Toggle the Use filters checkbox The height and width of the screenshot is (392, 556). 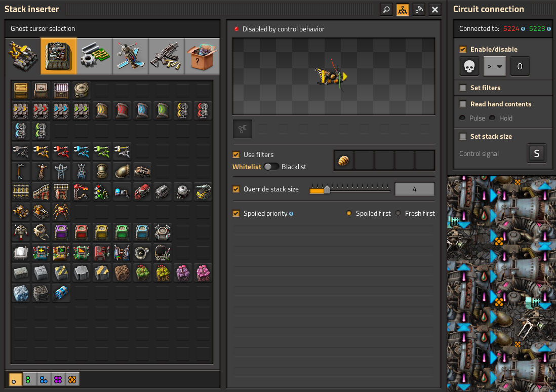(x=236, y=154)
